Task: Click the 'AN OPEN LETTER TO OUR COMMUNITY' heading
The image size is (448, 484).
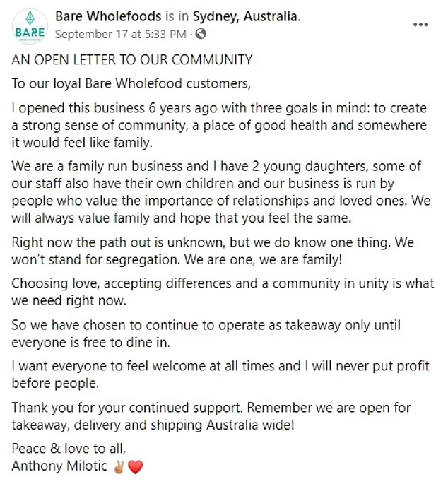Action: click(x=132, y=59)
